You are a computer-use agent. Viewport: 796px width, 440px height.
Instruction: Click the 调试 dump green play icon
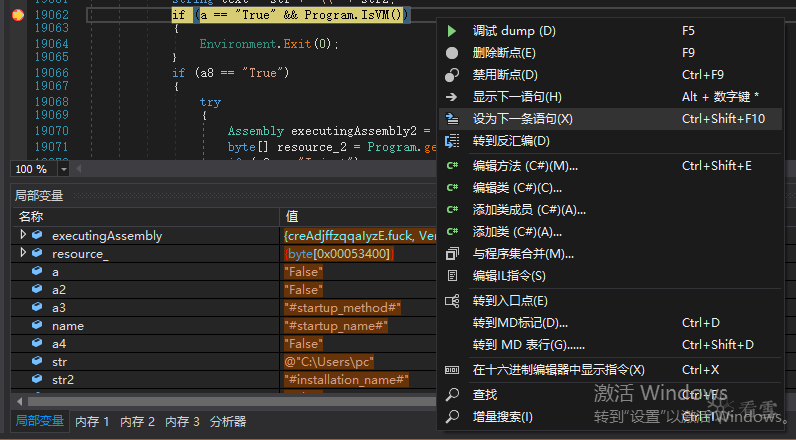[452, 31]
